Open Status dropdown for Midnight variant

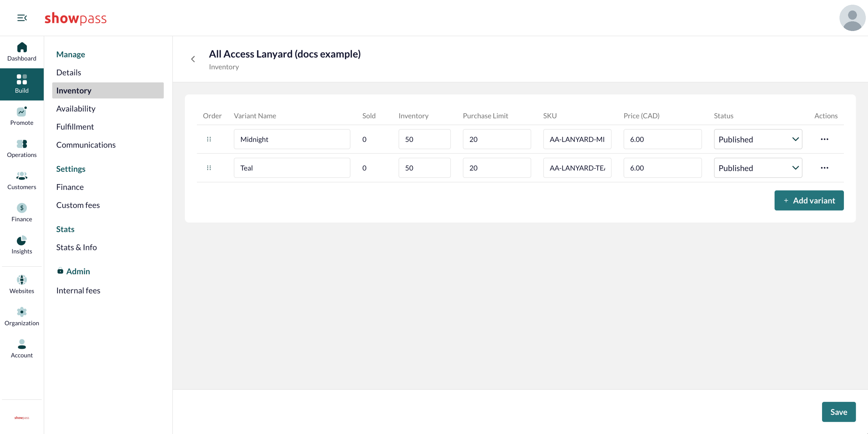(758, 139)
